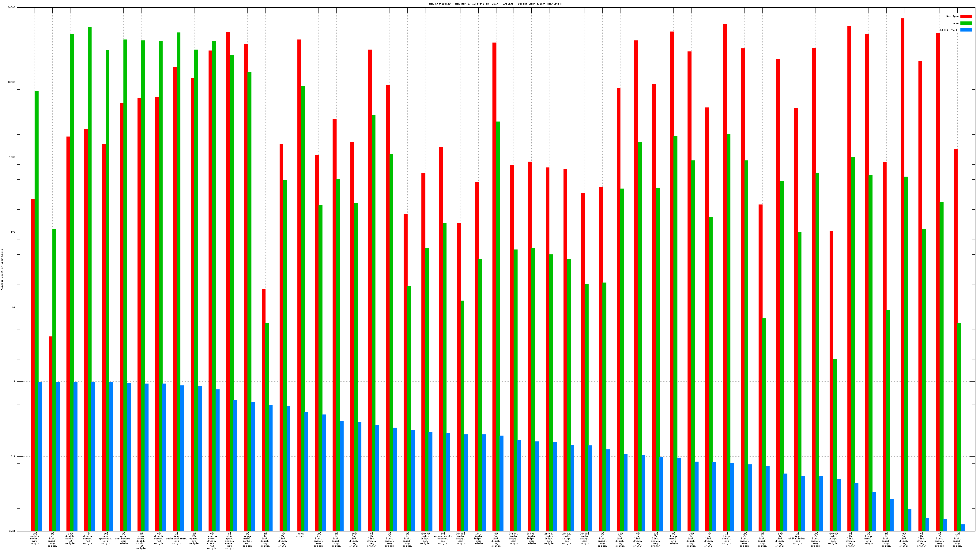Click the blue bar above 'none origin'
Viewport: 980px width, 551px height.
point(306,471)
